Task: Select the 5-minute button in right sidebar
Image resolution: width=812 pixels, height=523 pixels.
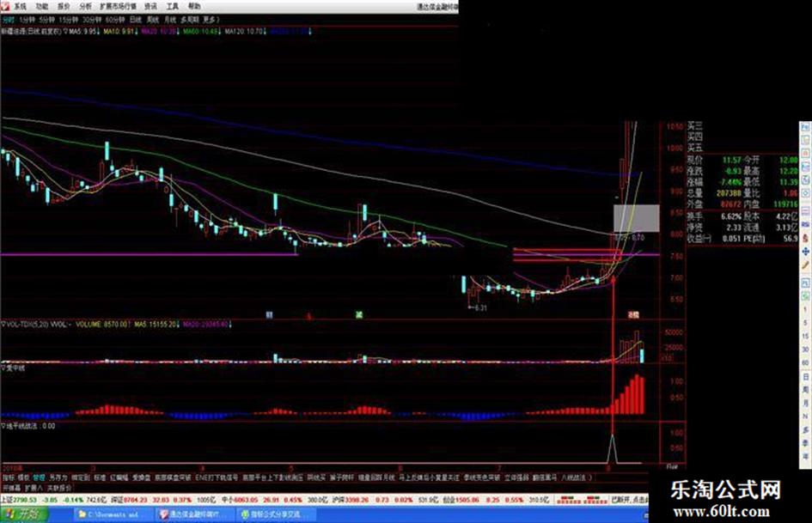Action: pyautogui.click(x=805, y=323)
